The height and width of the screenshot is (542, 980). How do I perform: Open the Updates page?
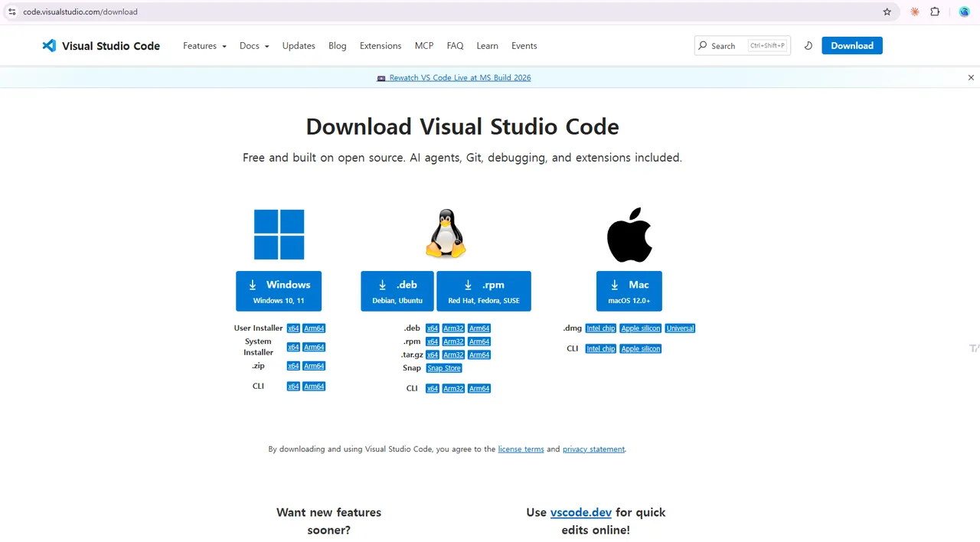(x=299, y=46)
